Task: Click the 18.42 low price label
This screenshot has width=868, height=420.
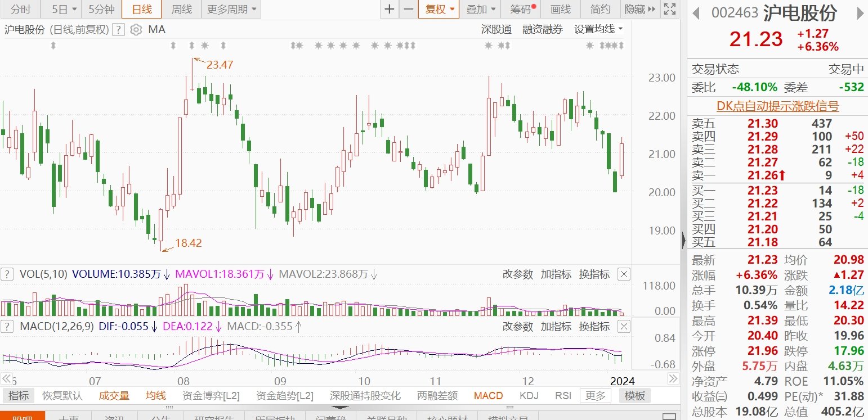Action: click(188, 243)
